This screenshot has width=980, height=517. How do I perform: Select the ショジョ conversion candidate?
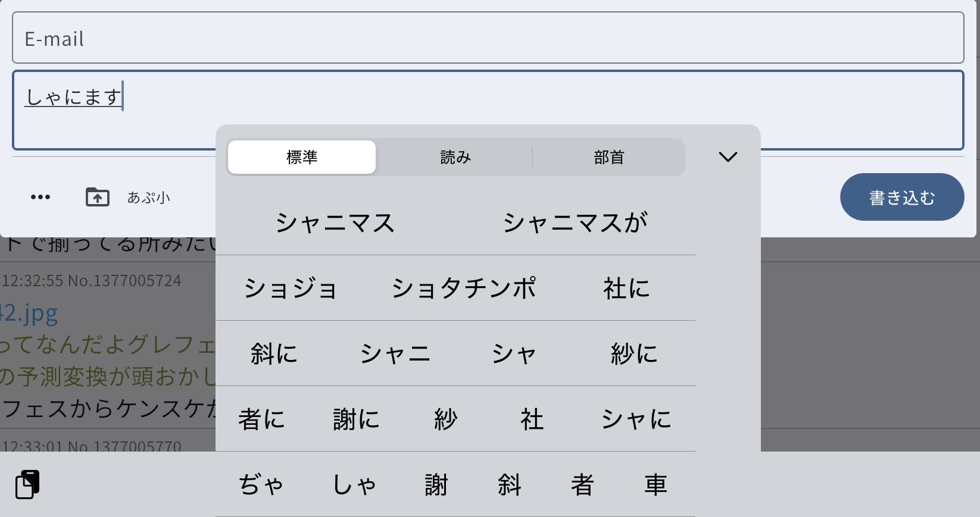(291, 289)
